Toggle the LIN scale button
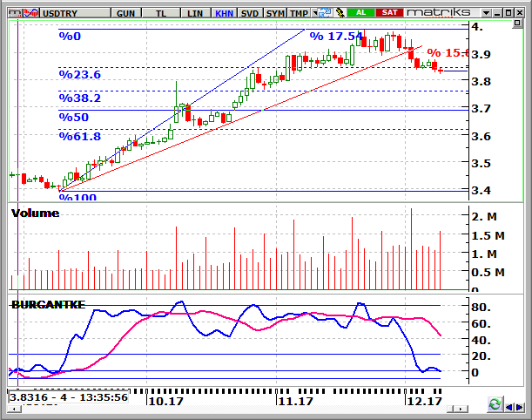This screenshot has height=420, width=532. 195,13
